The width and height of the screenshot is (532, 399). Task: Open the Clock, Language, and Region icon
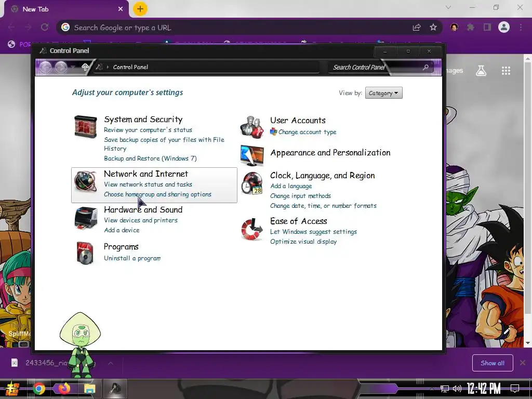(252, 183)
